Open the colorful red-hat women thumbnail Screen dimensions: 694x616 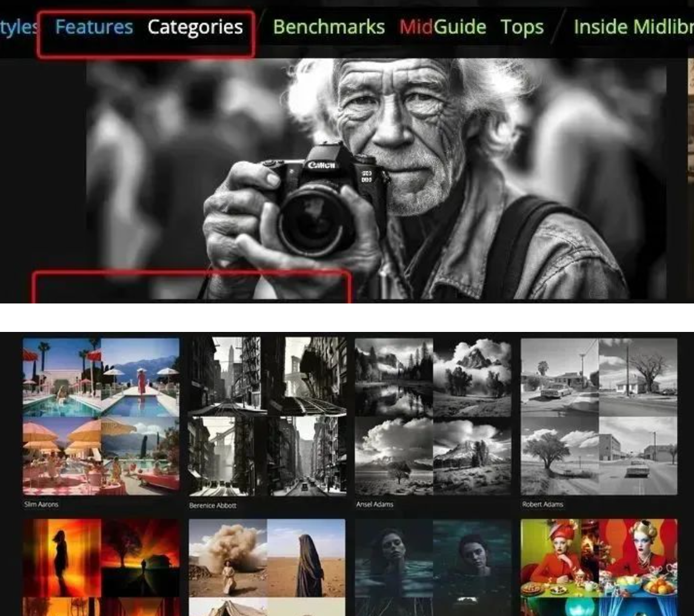[599, 568]
